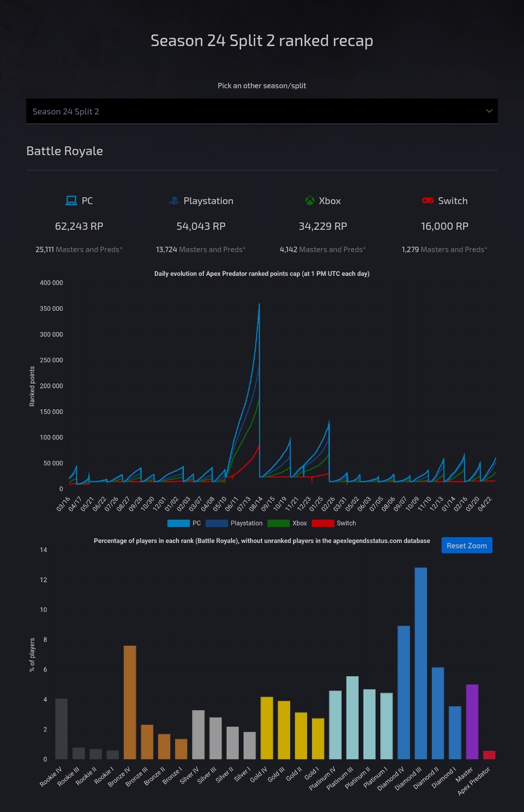The image size is (524, 812).
Task: Click the Switch legend label
Action: (x=346, y=523)
